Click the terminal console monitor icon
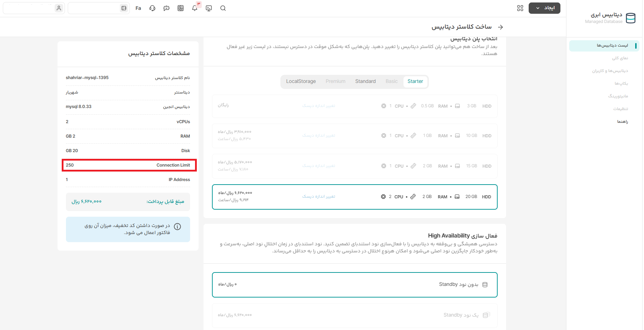Viewport: 644px width, 330px height. pos(209,8)
